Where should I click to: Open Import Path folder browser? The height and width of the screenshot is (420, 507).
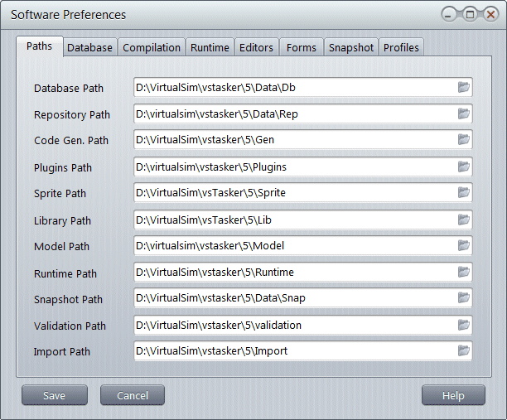464,351
